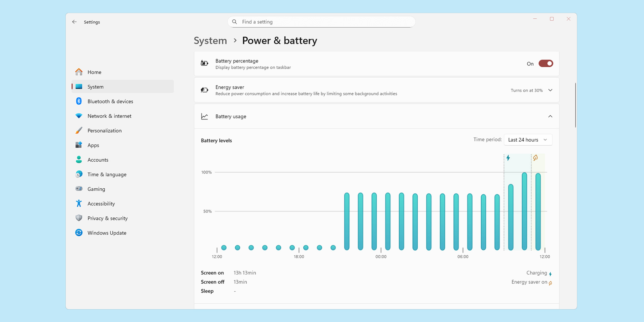The image size is (644, 322).
Task: Click the Battery percentage battery icon
Action: [204, 63]
